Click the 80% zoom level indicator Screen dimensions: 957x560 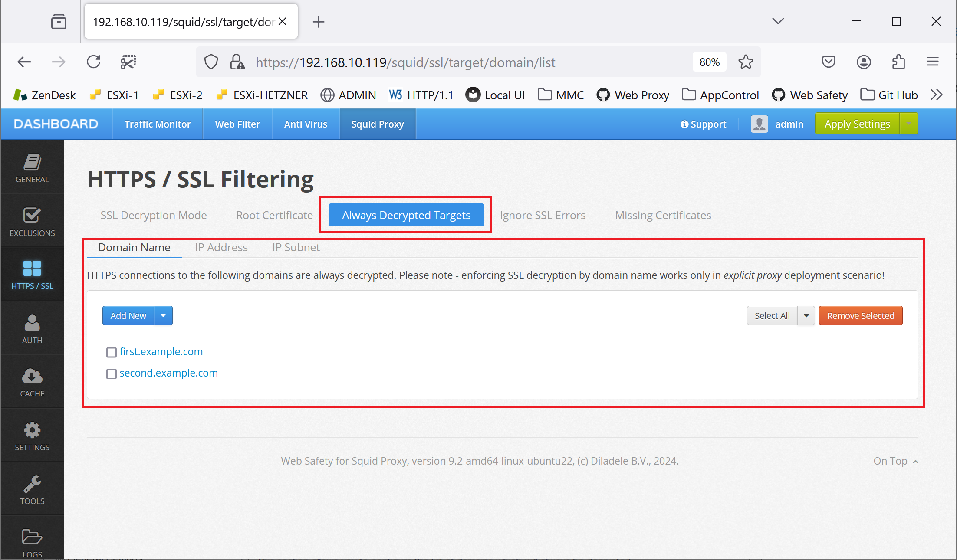pyautogui.click(x=710, y=62)
